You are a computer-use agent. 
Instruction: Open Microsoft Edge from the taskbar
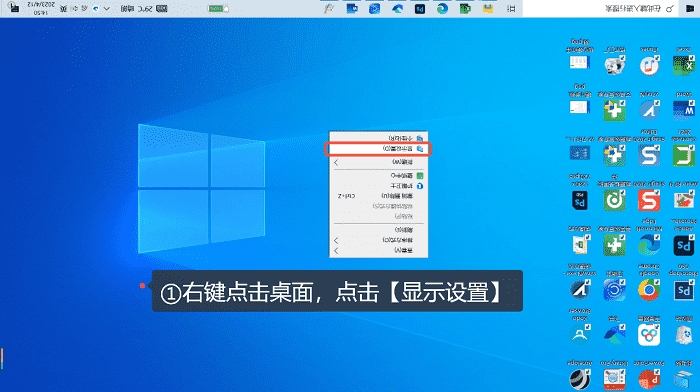coord(442,8)
